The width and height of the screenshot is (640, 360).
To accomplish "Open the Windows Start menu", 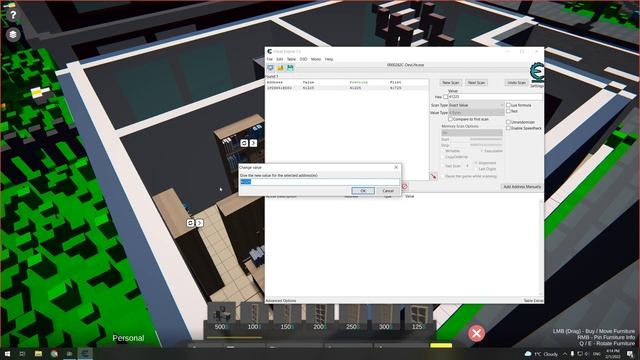I will 7,353.
